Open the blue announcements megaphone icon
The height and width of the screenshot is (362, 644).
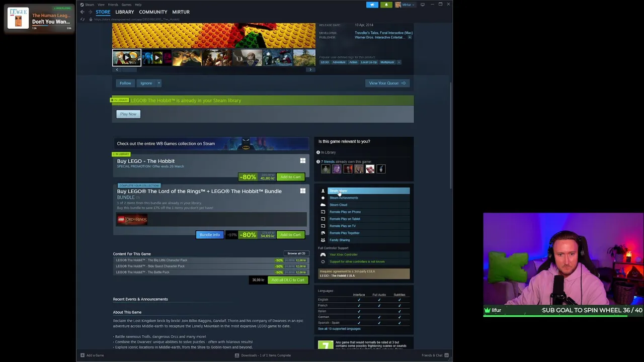click(372, 5)
